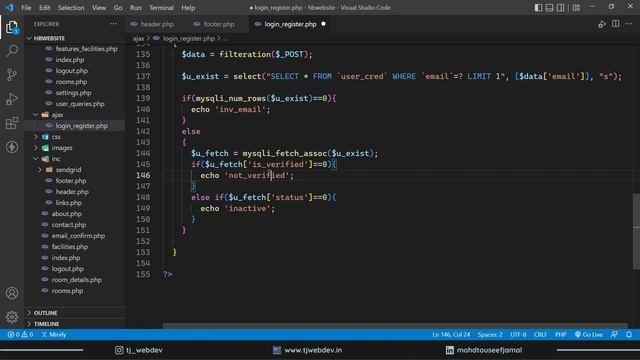The image size is (640, 360).
Task: Collapse the ajax folder
Action: 57,115
